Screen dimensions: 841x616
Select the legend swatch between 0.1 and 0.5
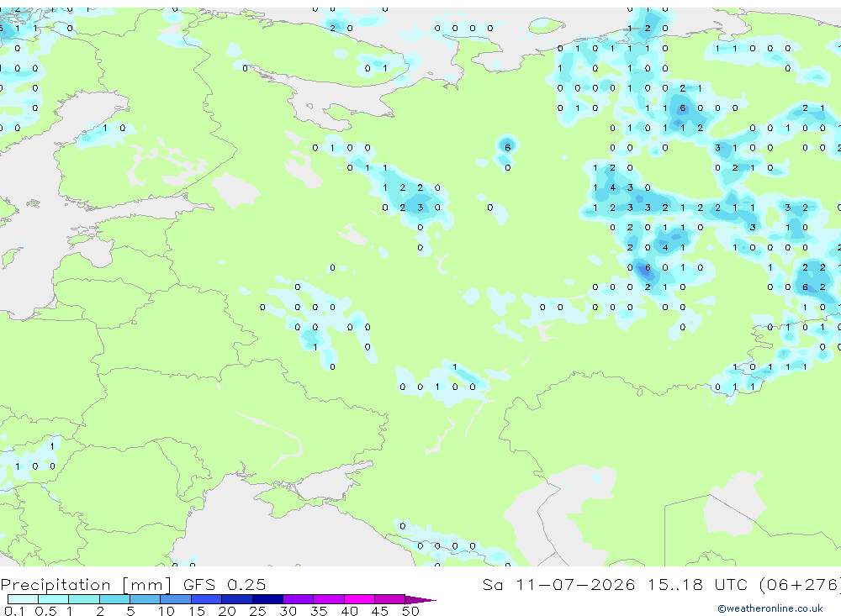(x=23, y=599)
